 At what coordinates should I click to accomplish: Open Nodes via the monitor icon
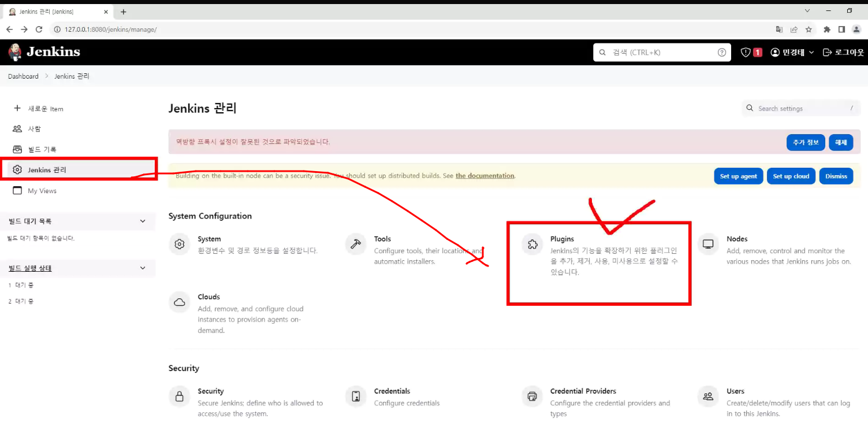pos(708,245)
